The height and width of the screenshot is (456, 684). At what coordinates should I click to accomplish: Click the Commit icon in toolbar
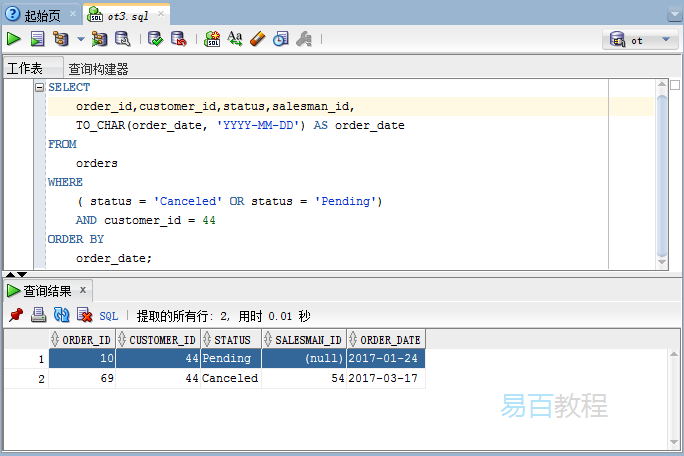point(155,39)
